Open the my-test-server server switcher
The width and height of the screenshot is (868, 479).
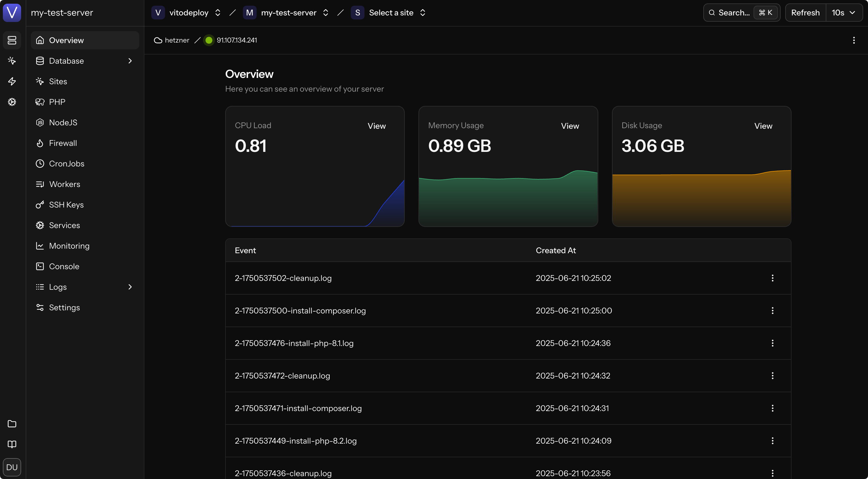(x=286, y=13)
